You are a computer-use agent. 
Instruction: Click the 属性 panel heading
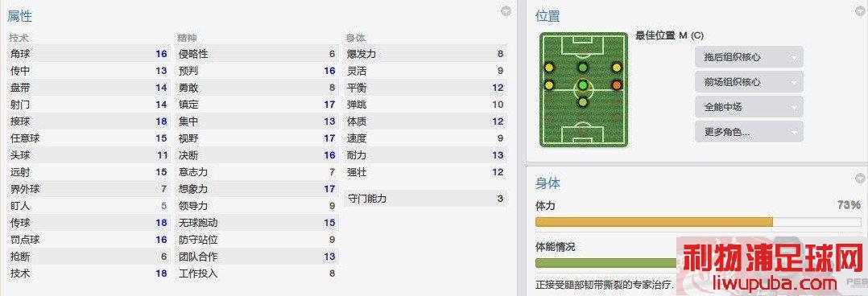click(19, 17)
